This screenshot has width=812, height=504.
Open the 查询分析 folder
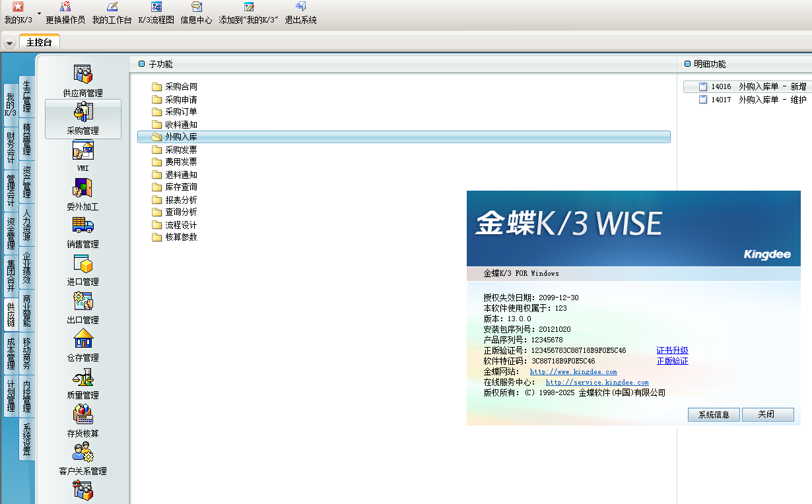[175, 212]
